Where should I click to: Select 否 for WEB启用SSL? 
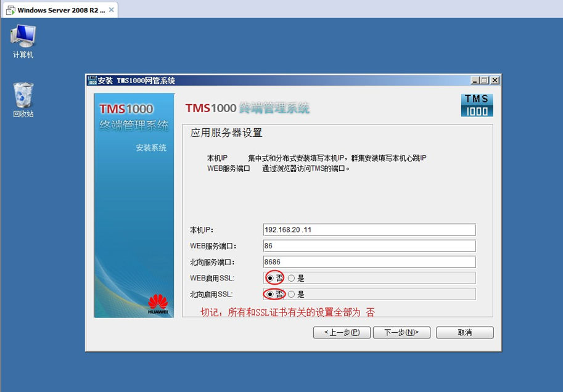pos(270,278)
